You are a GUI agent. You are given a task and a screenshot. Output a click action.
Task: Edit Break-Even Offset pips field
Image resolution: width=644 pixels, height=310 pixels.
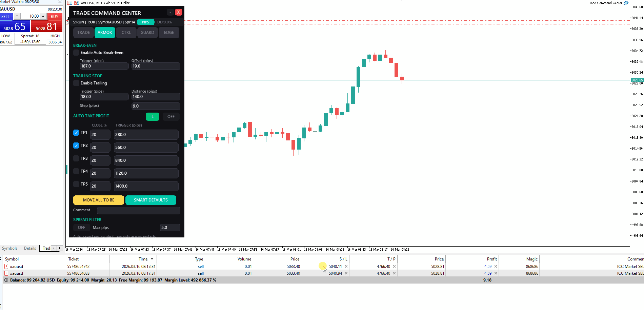156,66
